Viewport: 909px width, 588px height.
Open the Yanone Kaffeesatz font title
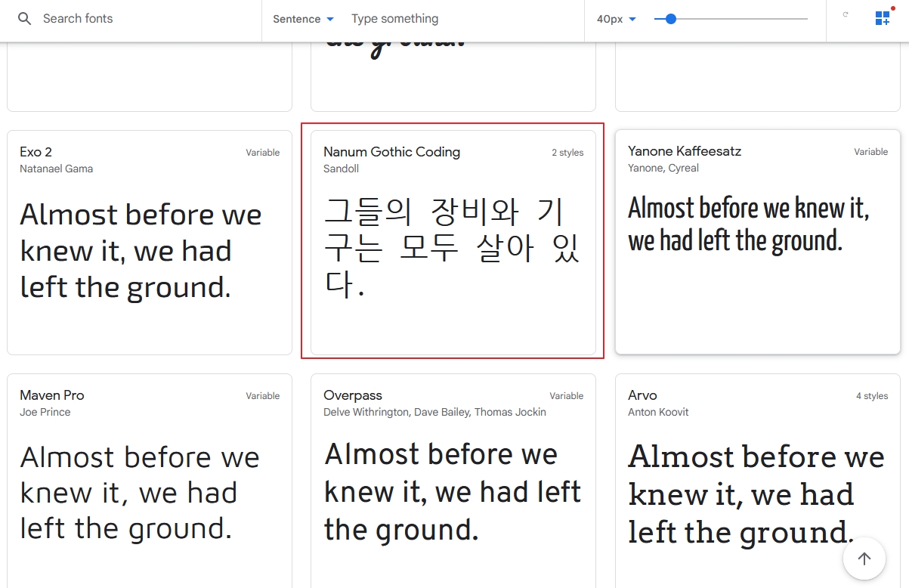tap(685, 151)
